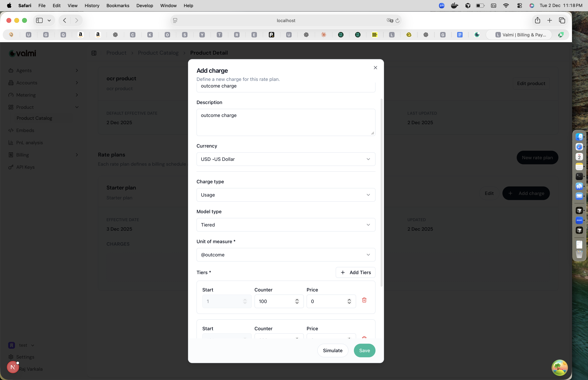Open PnL analysis from sidebar chart icon
The width and height of the screenshot is (588, 380).
pos(11,143)
